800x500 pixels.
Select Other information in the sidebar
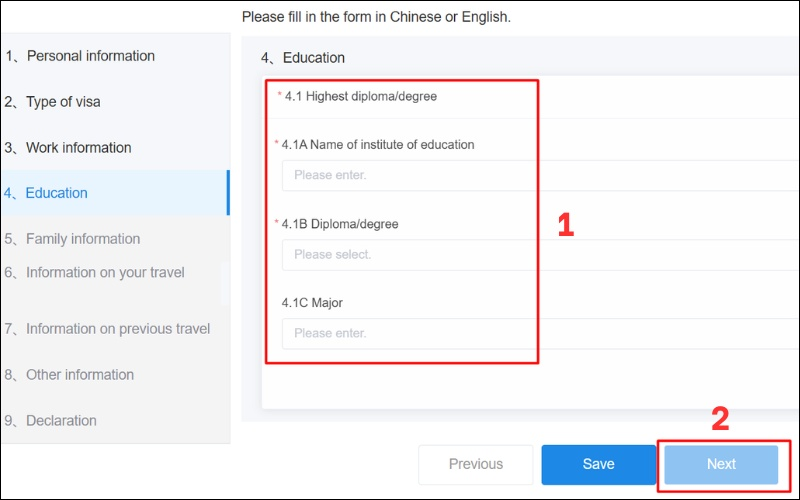[79, 375]
